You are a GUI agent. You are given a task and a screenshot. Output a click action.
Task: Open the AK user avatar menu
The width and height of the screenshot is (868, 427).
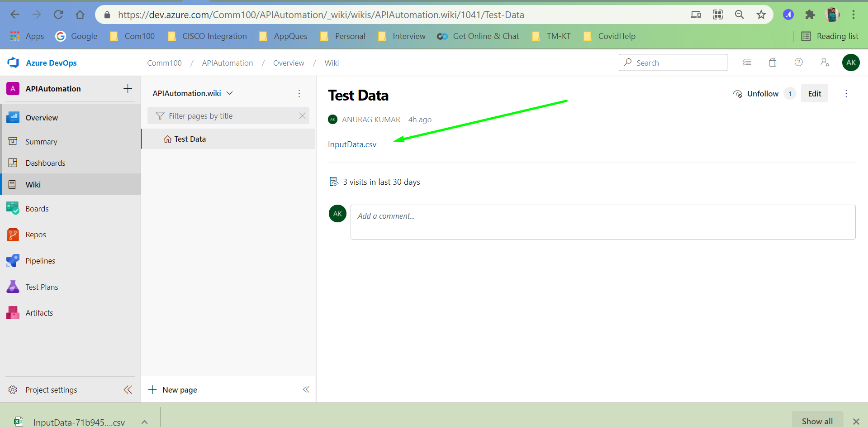850,62
